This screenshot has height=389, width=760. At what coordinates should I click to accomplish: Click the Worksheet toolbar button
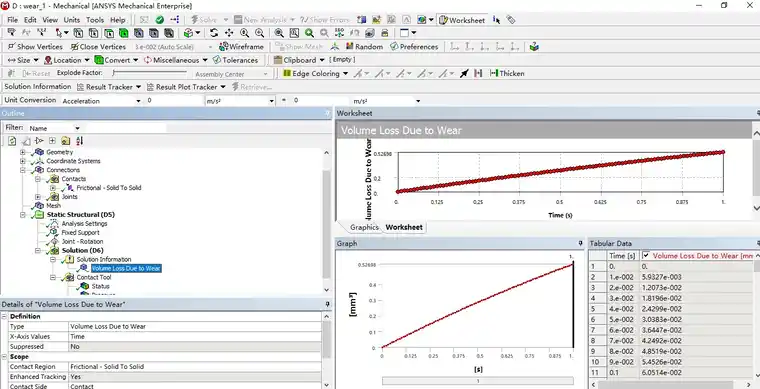coord(462,20)
